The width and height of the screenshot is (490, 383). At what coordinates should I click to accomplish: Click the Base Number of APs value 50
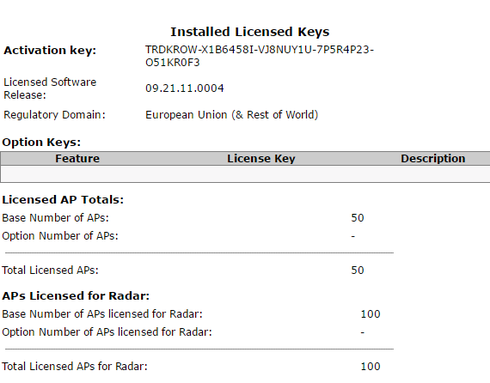pos(357,218)
